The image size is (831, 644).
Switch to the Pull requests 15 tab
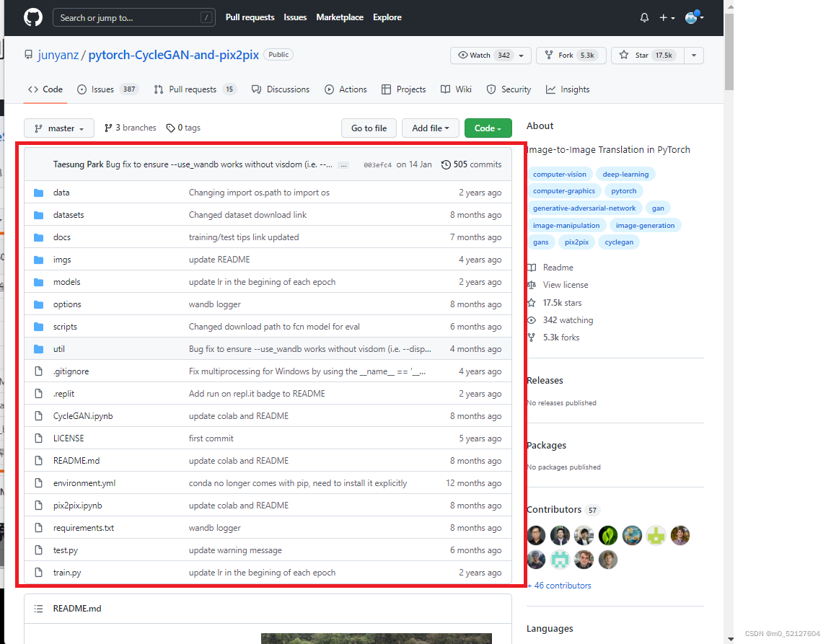195,89
